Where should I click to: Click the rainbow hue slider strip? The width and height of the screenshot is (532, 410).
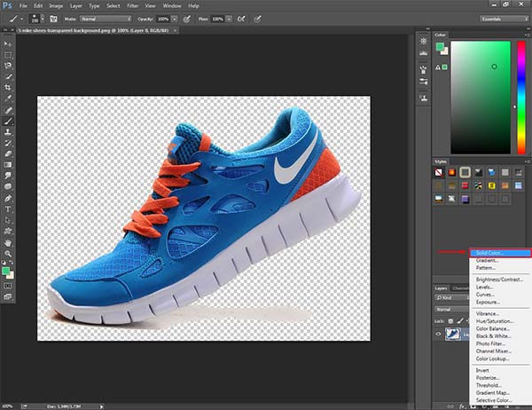[x=521, y=98]
